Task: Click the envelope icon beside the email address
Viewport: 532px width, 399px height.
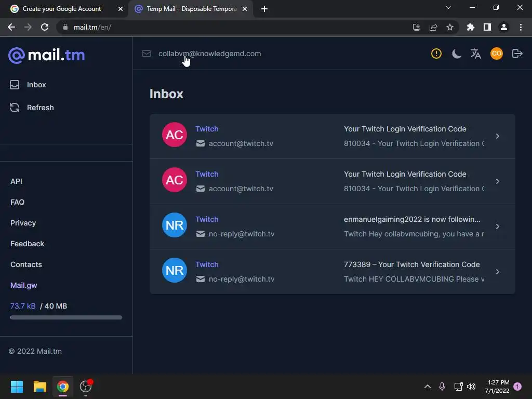Action: [x=147, y=54]
